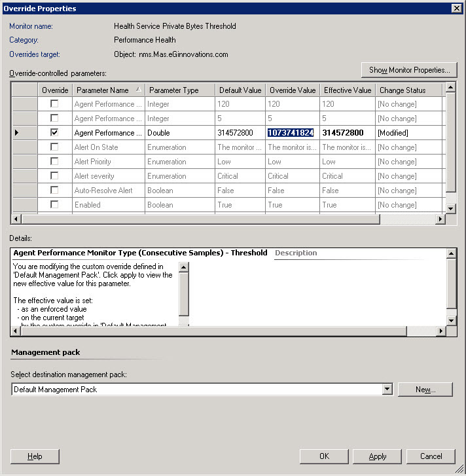The image size is (466, 476).
Task: Uncheck Override on the Double parameter row
Action: 54,132
